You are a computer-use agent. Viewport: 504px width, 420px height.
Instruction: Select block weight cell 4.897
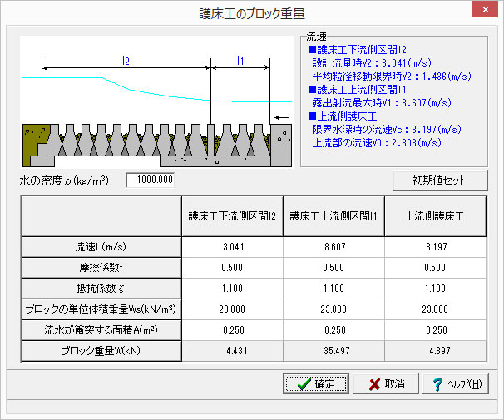pyautogui.click(x=436, y=351)
